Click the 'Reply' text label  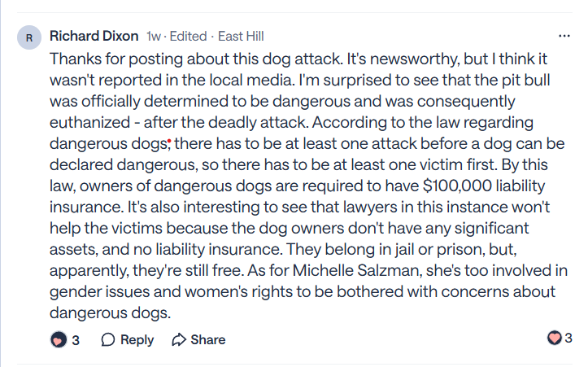click(137, 339)
